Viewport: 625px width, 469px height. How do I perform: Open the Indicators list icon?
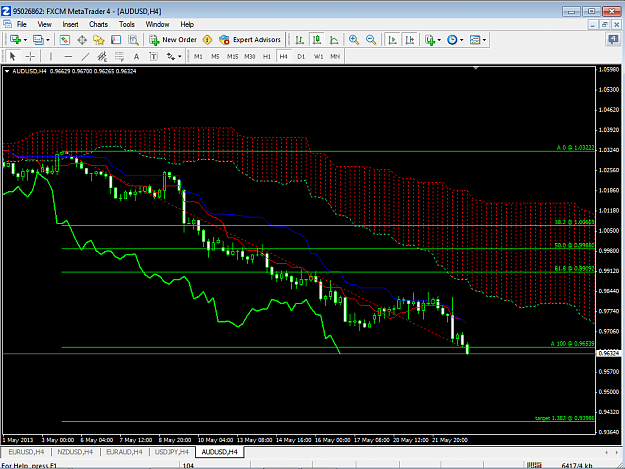430,39
